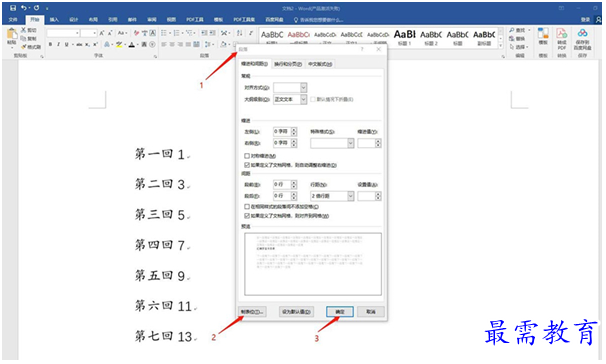This screenshot has height=364, width=606.
Task: Expand the styles gallery with the more arrow
Action: click(501, 46)
